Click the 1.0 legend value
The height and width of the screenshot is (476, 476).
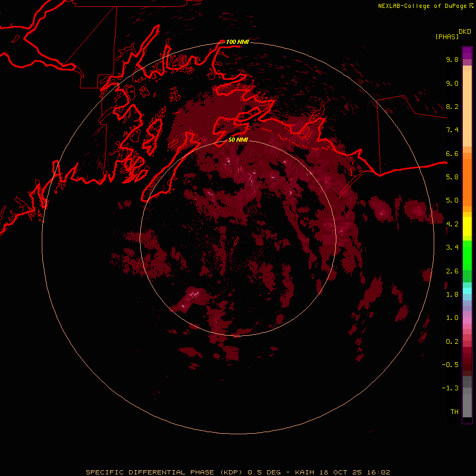(x=452, y=318)
